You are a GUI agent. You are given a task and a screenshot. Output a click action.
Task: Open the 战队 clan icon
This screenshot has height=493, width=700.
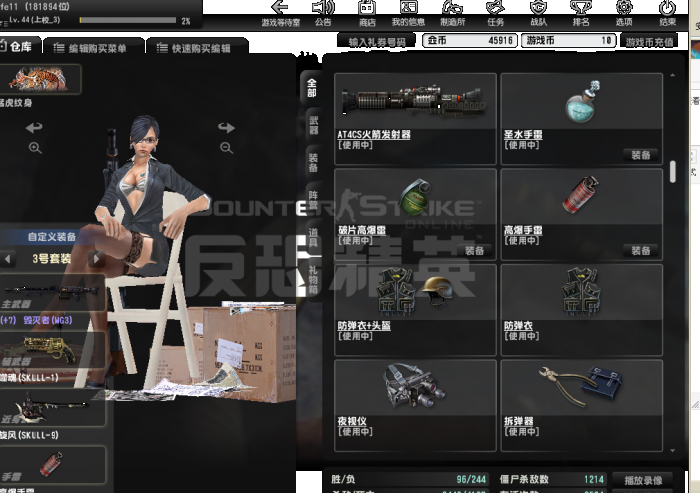538,13
